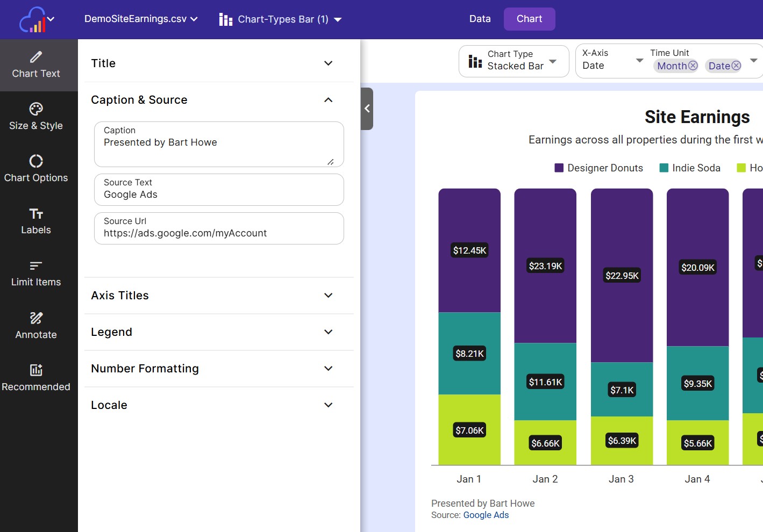This screenshot has width=763, height=532.
Task: Select the Annotate tool
Action: click(36, 326)
